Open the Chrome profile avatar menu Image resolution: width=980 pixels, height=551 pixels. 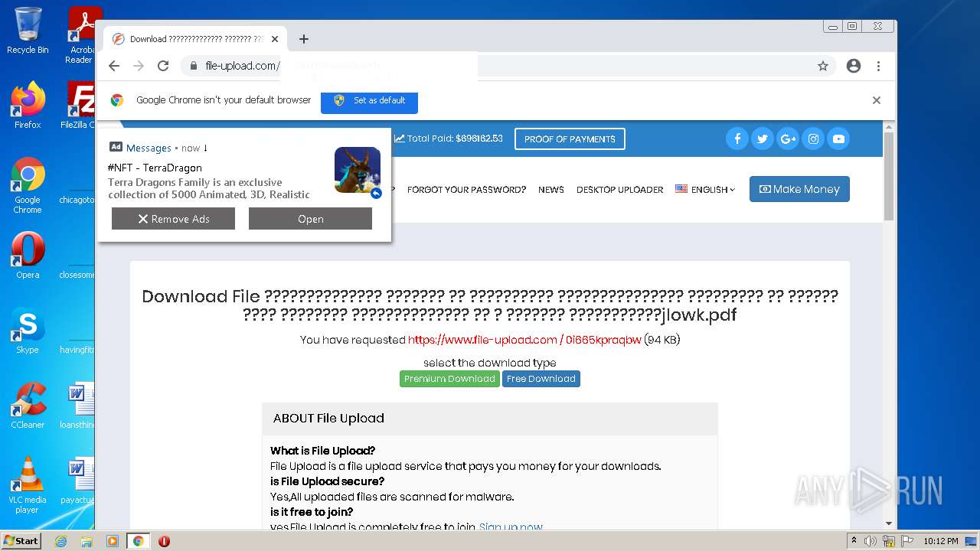point(854,66)
